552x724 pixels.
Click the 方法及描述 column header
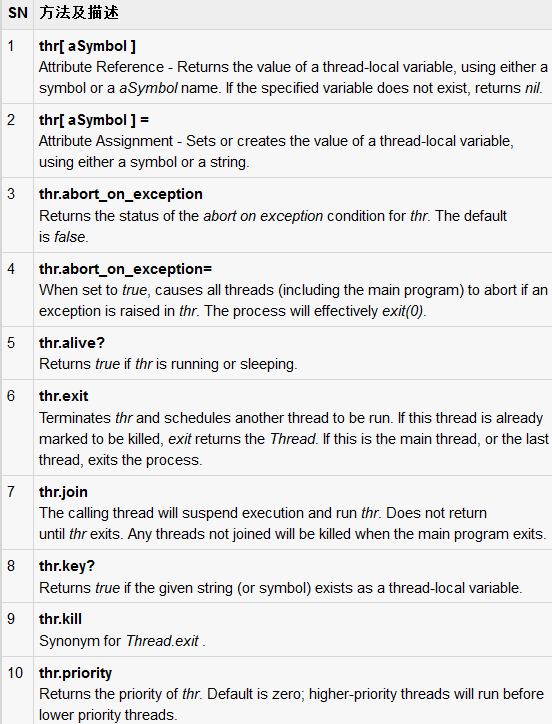79,12
